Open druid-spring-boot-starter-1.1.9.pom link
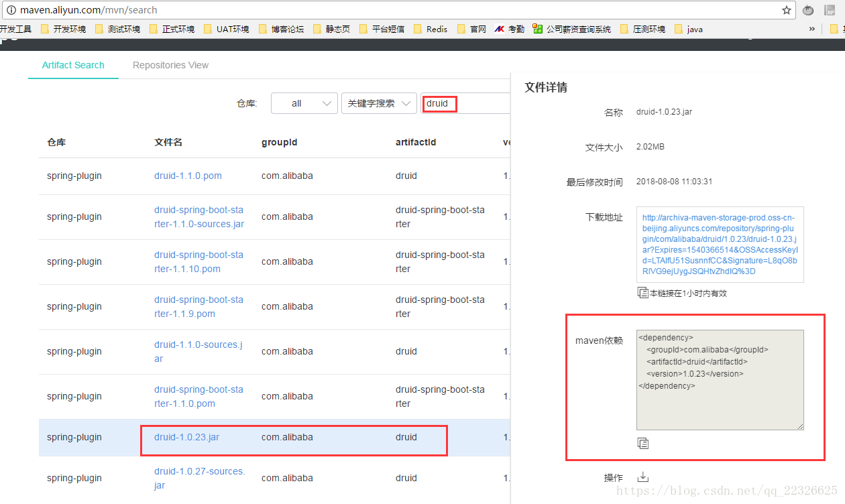The height and width of the screenshot is (504, 845). (x=199, y=307)
